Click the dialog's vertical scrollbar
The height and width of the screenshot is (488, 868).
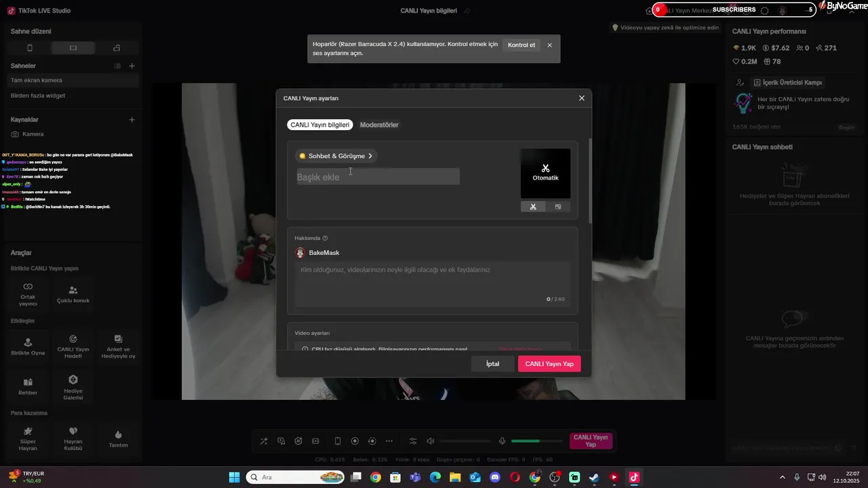pos(590,182)
